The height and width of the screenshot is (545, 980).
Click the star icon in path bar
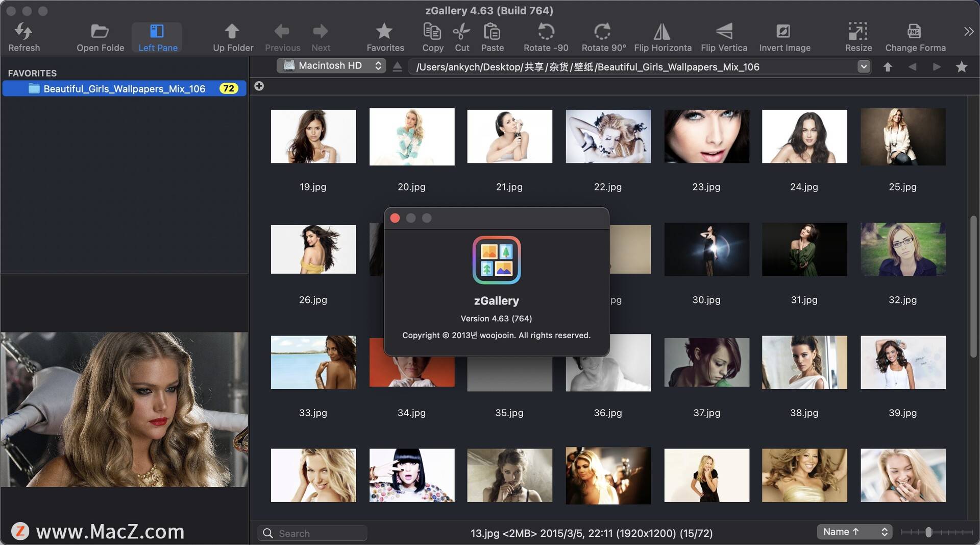point(962,67)
